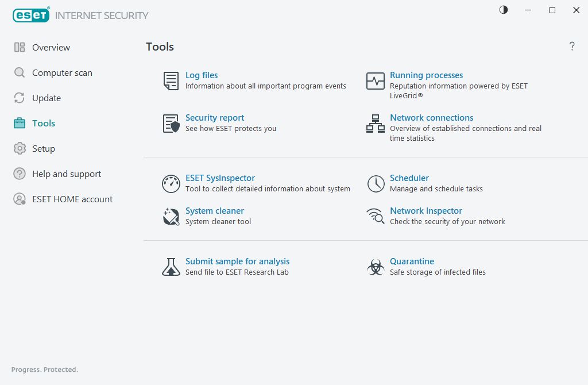Click the Network connections icon
The height and width of the screenshot is (385, 588).
click(376, 124)
